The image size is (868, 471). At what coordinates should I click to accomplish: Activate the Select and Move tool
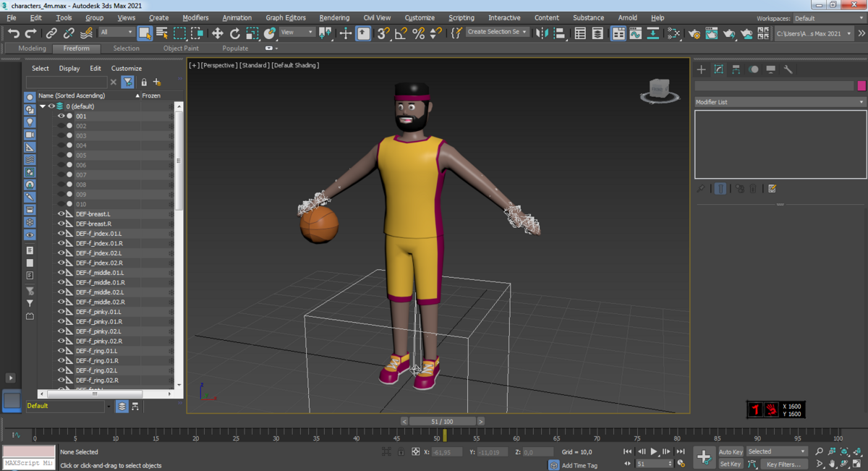tap(217, 33)
